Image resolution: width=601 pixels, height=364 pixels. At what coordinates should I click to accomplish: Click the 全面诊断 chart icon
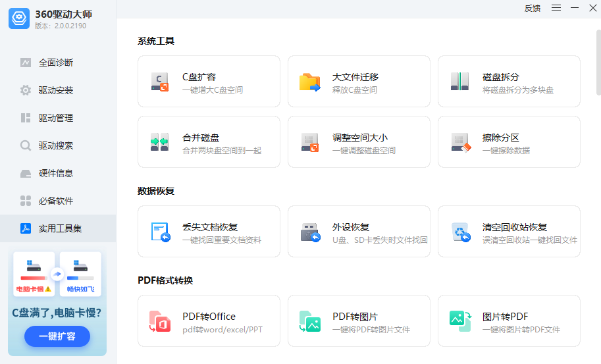pos(26,63)
